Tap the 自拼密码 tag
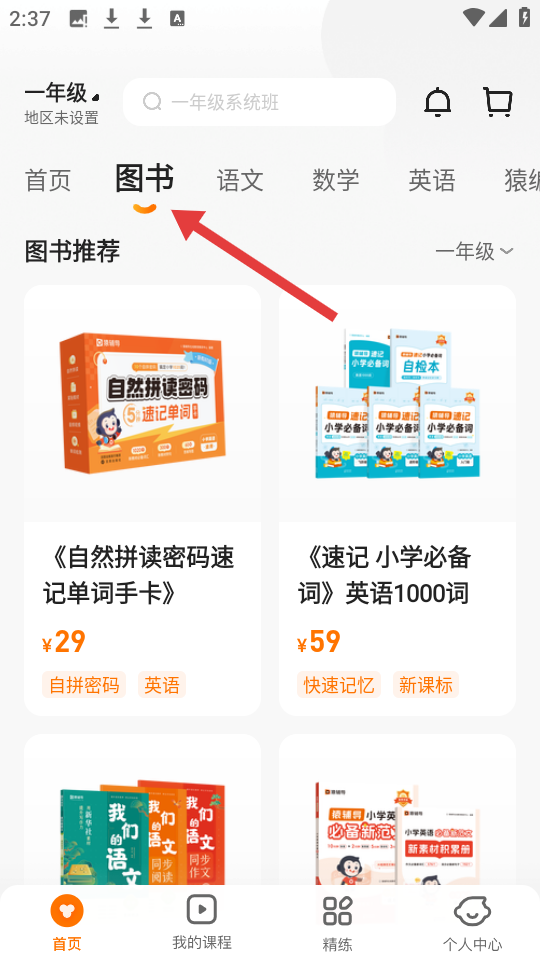 [84, 685]
